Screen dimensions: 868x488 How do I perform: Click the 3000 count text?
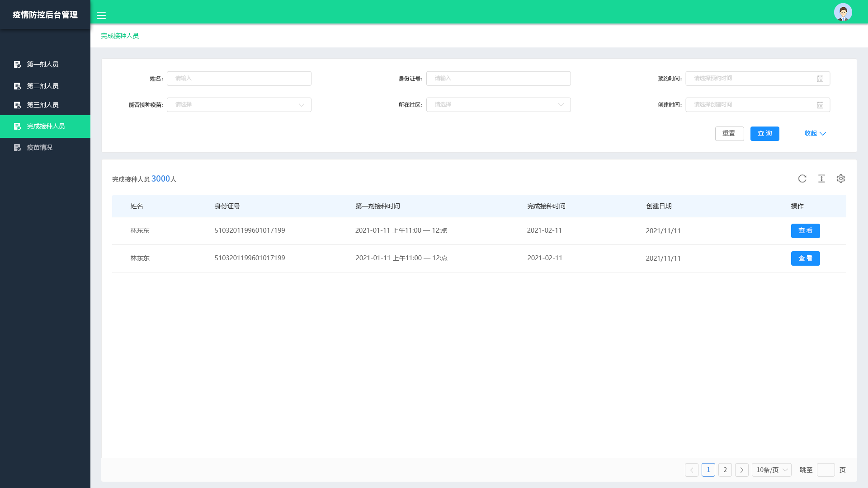point(160,179)
